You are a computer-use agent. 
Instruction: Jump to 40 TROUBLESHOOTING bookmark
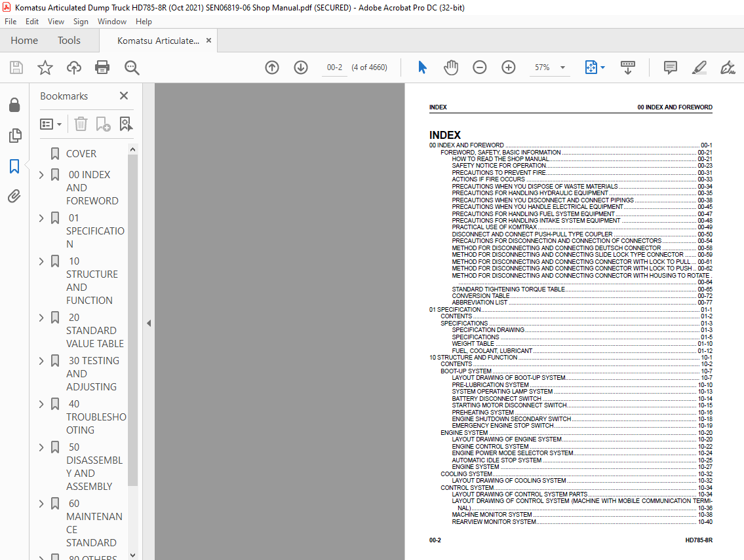tap(96, 417)
